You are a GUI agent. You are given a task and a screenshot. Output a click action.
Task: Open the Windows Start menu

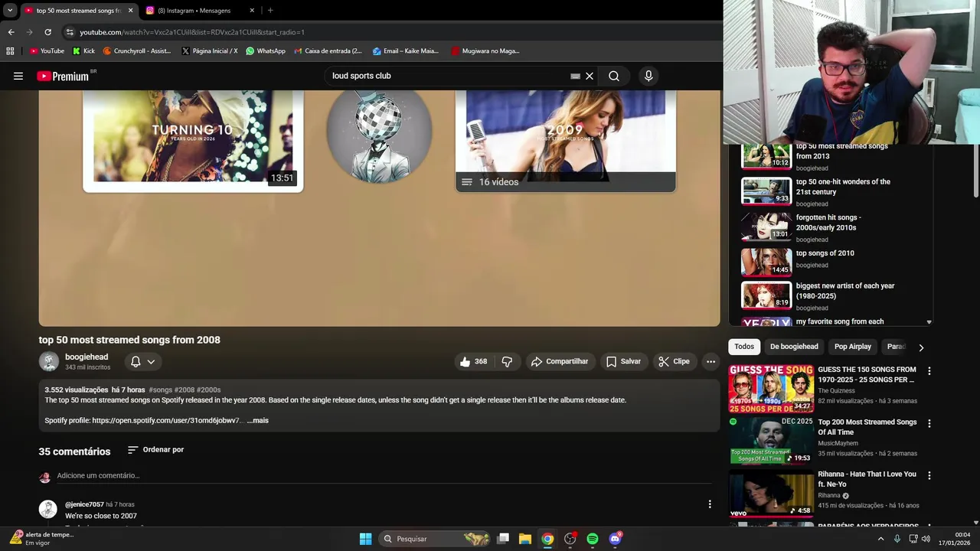(x=366, y=539)
